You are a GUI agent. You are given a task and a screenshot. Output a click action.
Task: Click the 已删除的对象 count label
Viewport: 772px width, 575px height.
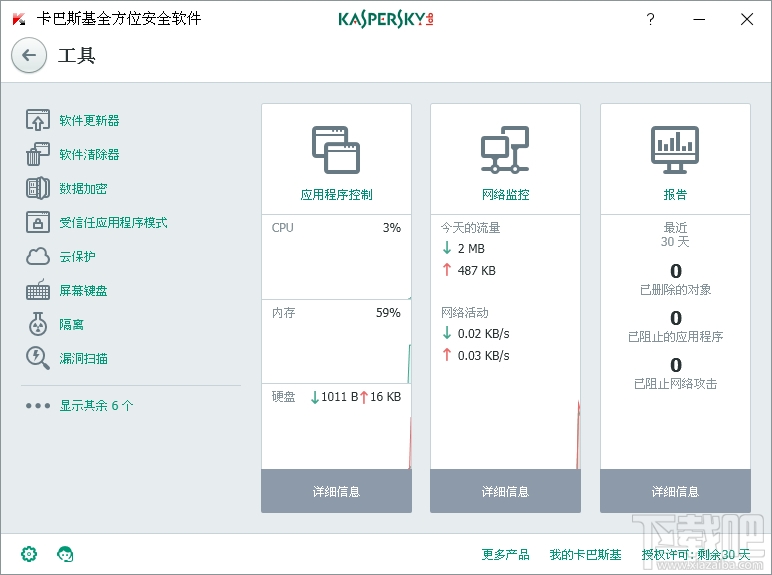coord(675,289)
